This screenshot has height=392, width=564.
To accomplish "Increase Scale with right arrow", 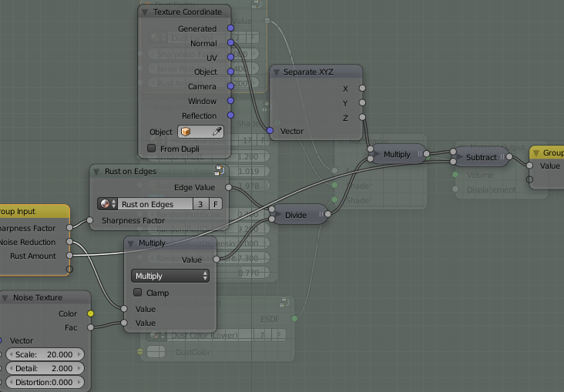I will 79,354.
